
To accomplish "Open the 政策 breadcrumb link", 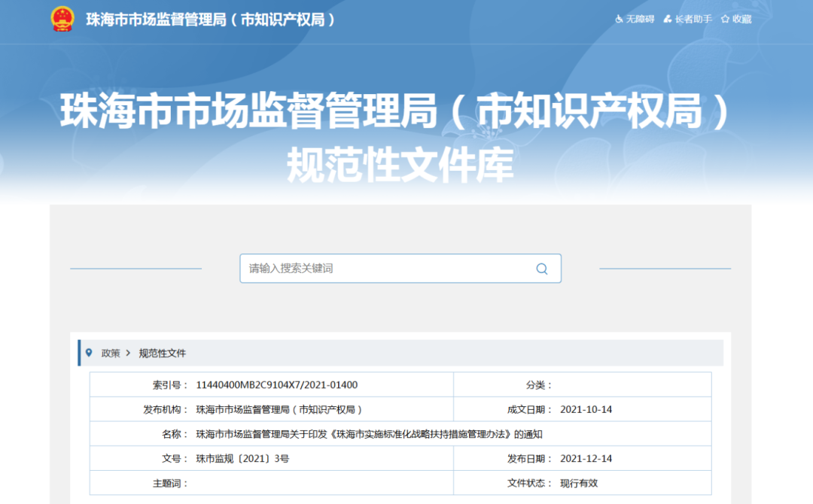I will coord(111,353).
